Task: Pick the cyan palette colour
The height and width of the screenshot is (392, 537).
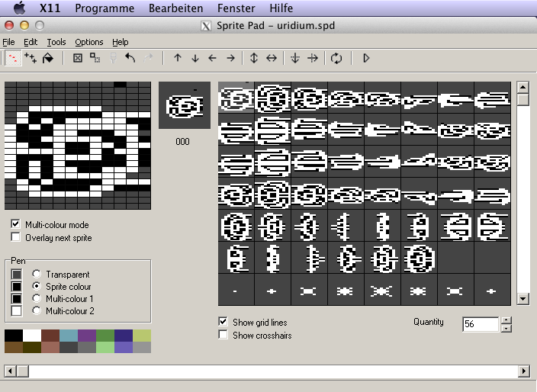Action: tap(69, 336)
